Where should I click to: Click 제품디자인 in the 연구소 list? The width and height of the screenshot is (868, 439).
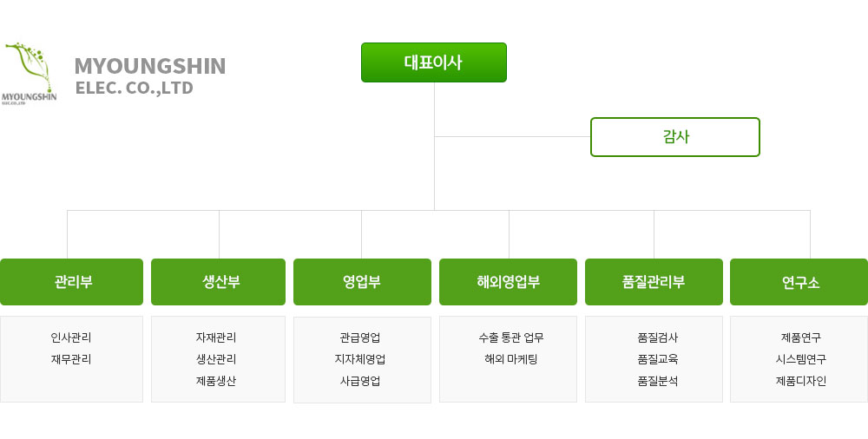point(801,381)
